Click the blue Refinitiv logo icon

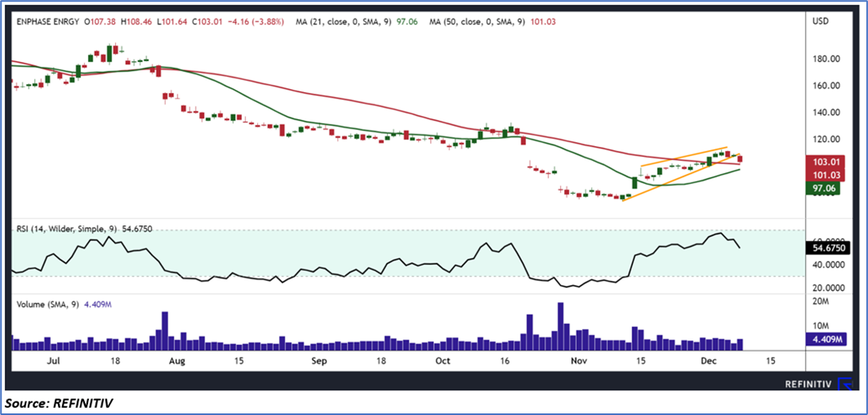[x=845, y=383]
